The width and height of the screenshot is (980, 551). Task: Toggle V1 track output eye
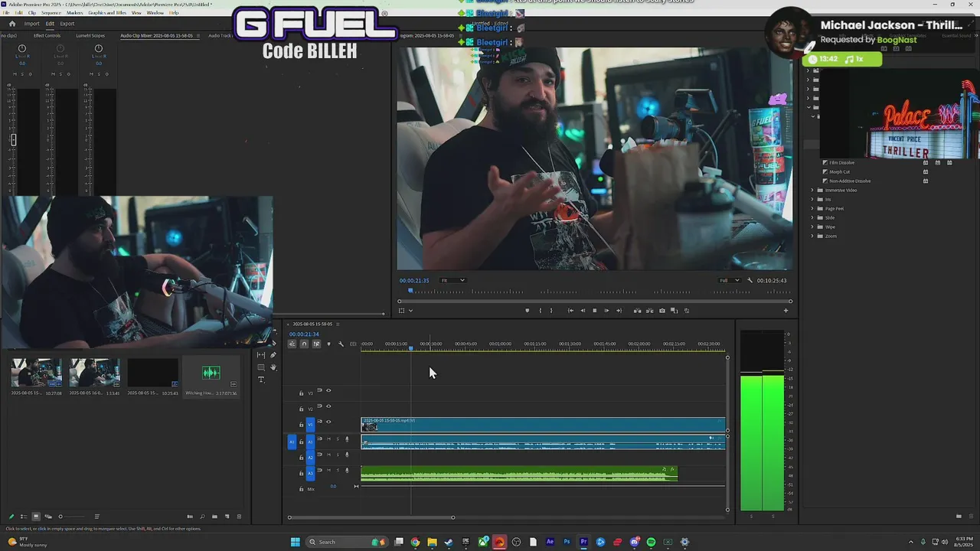pyautogui.click(x=328, y=422)
